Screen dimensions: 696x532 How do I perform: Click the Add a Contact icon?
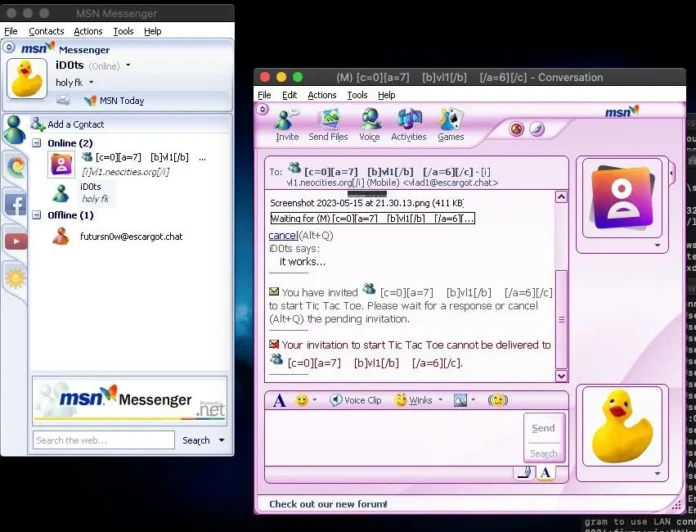click(38, 124)
